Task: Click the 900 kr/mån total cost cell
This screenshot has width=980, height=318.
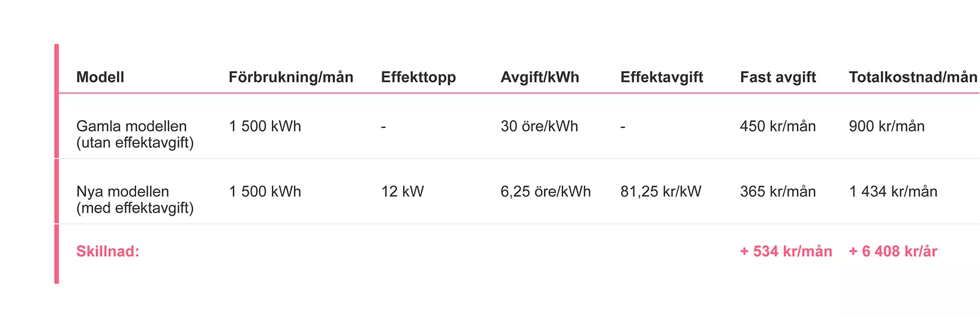Action: (x=886, y=126)
